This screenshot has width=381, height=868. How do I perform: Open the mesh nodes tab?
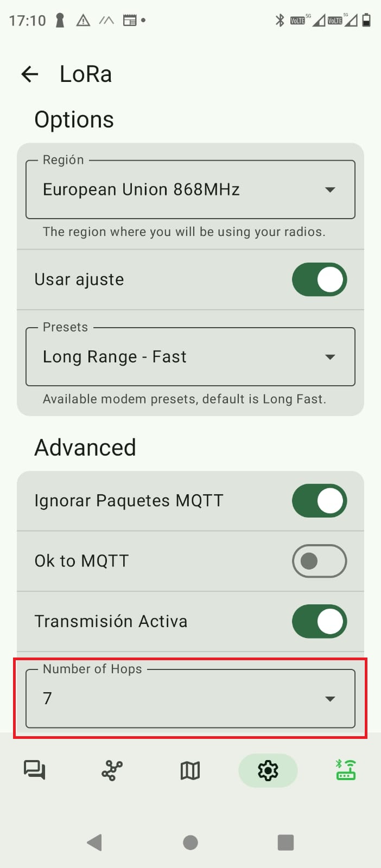tap(112, 770)
